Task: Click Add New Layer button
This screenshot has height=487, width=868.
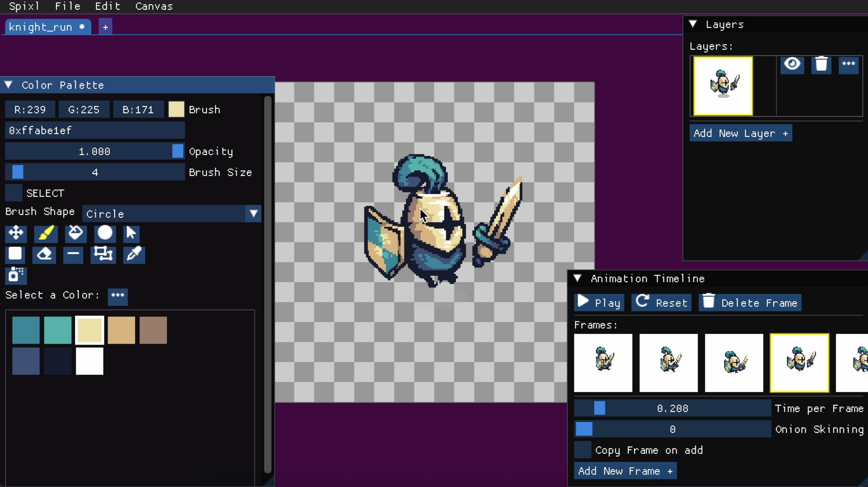Action: coord(740,133)
